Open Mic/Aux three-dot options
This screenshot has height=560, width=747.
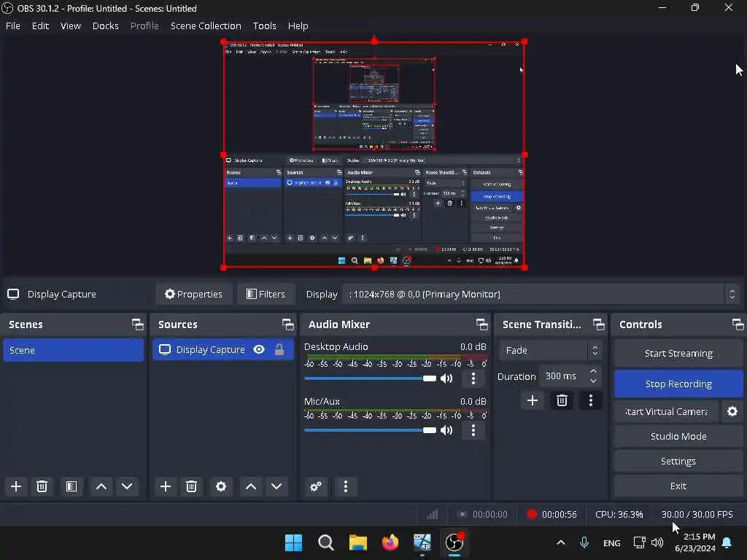[473, 430]
